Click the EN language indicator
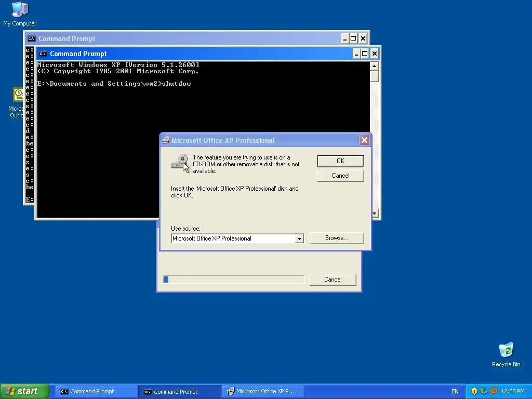The image size is (532, 399). point(455,391)
